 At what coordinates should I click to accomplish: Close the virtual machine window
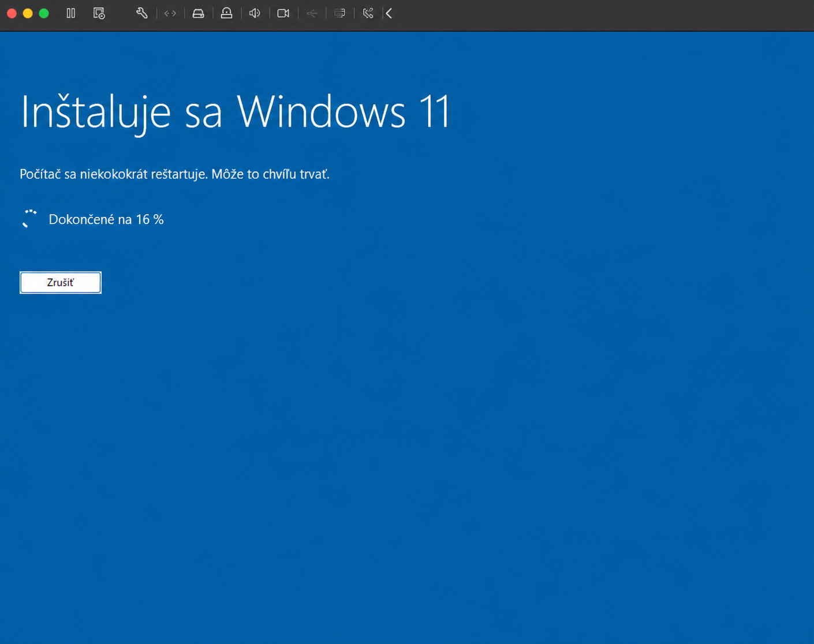(x=12, y=13)
